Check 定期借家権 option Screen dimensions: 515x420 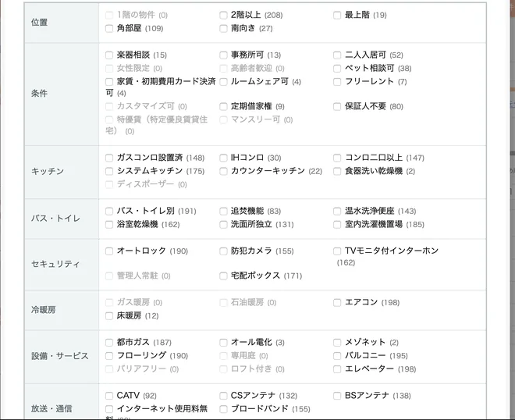coord(223,106)
